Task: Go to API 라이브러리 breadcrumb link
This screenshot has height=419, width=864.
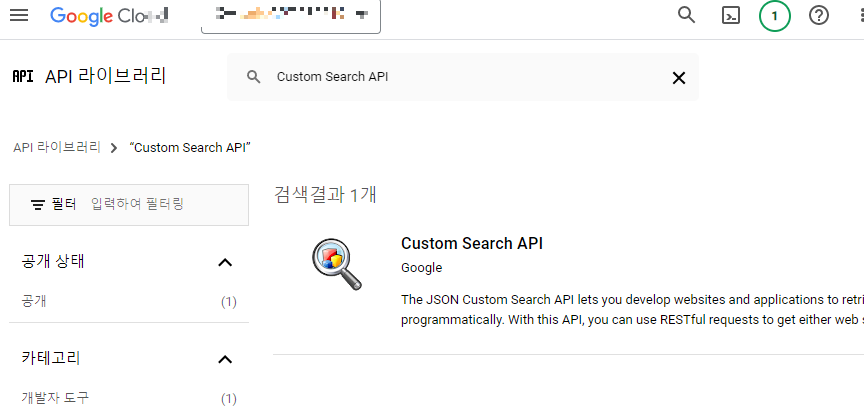Action: (x=57, y=148)
